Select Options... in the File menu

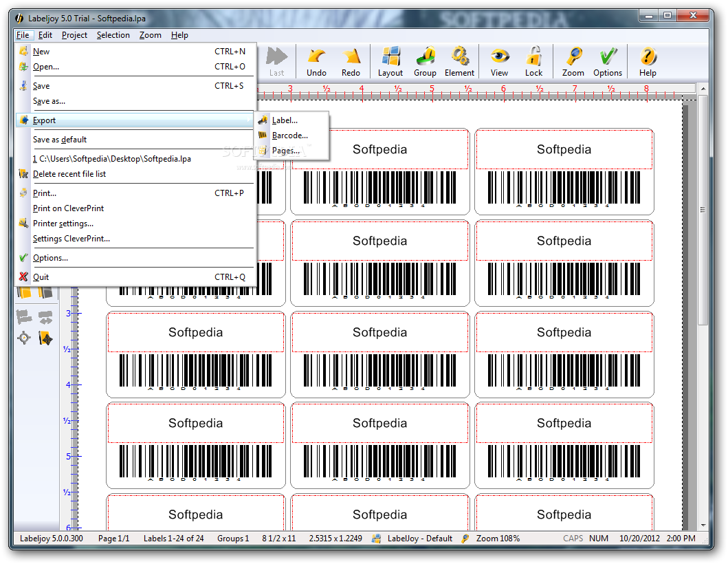pyautogui.click(x=135, y=258)
